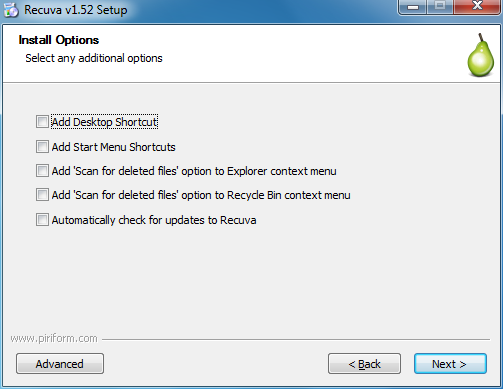Click the disabled maximize window button
The image size is (503, 389).
(440, 7)
